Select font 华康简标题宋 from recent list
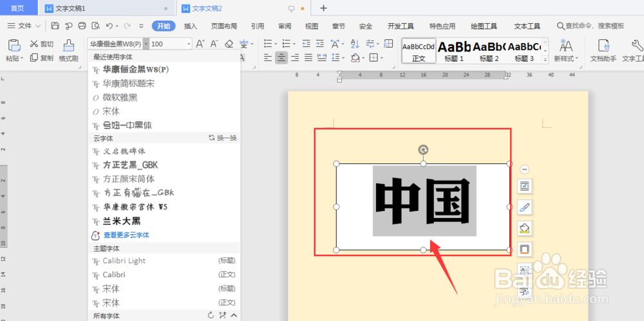Image resolution: width=644 pixels, height=321 pixels. click(164, 84)
